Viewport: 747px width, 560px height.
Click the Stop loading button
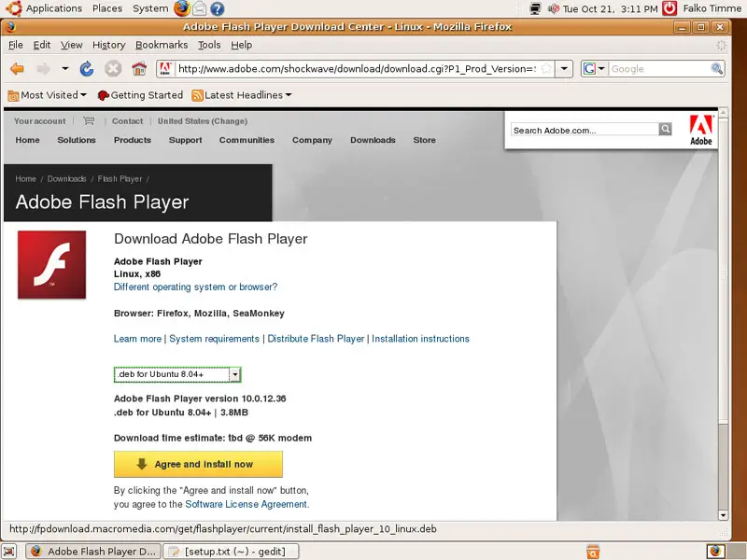click(113, 69)
